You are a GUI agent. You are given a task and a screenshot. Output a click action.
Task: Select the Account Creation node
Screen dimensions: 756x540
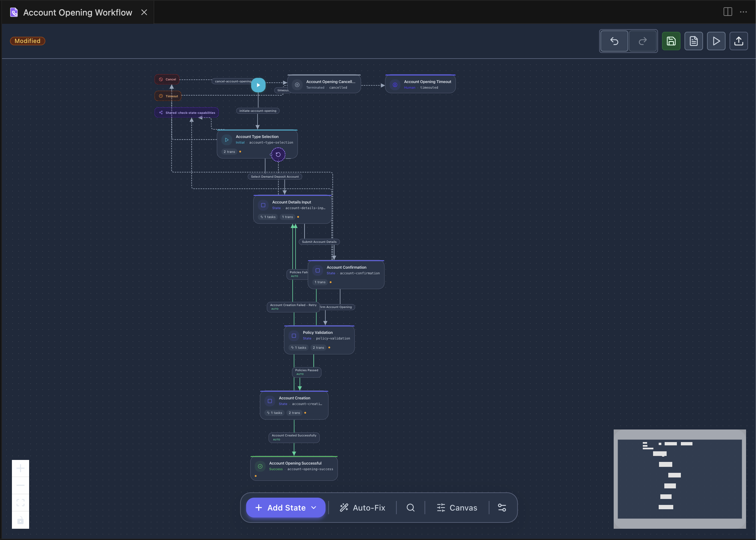(x=294, y=405)
